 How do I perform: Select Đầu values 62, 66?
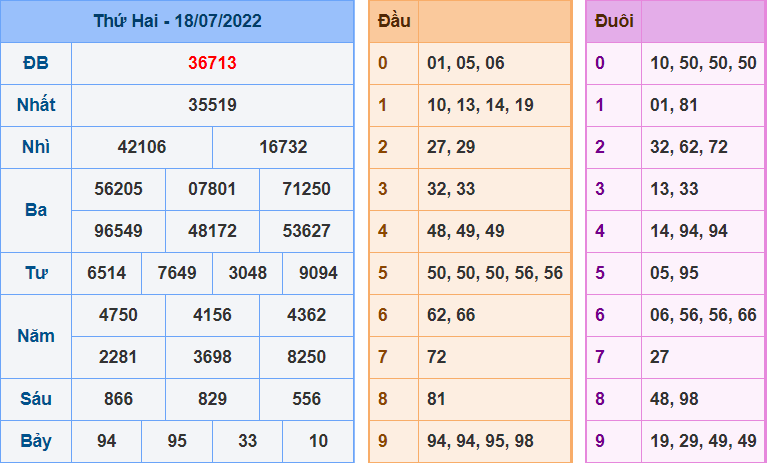click(451, 315)
